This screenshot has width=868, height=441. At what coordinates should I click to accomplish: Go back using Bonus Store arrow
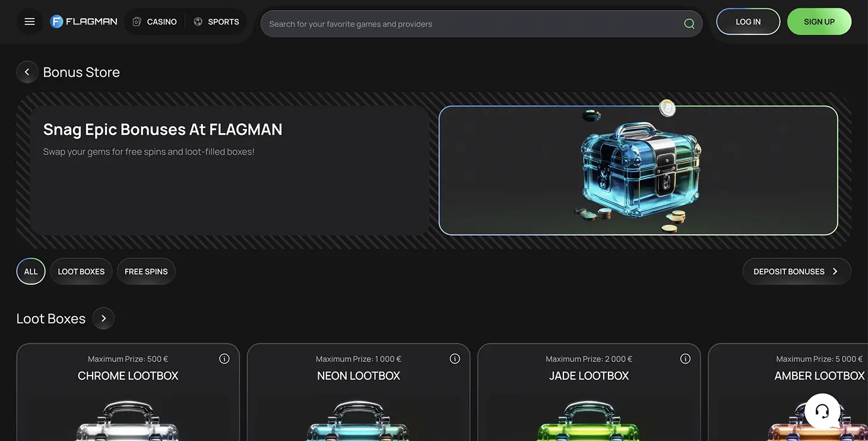coord(27,72)
